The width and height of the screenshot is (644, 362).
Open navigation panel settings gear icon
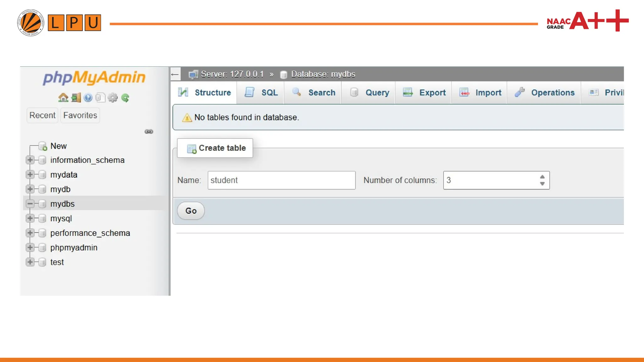pyautogui.click(x=113, y=98)
